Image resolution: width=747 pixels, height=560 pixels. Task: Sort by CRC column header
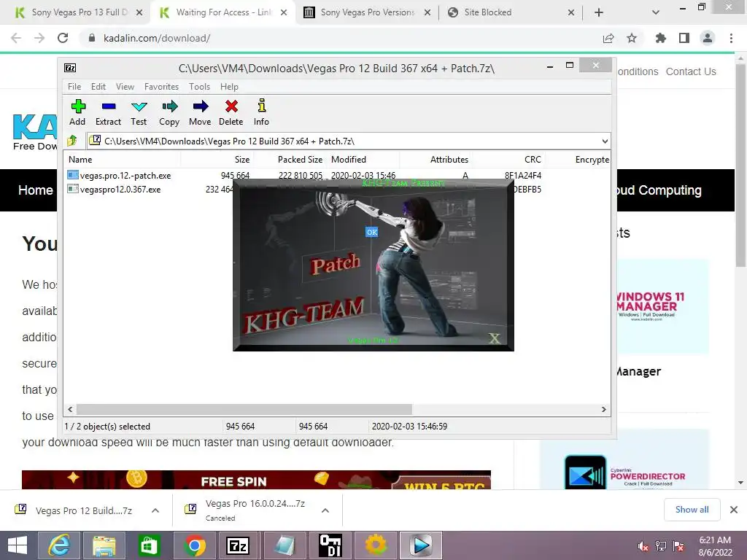(x=533, y=160)
